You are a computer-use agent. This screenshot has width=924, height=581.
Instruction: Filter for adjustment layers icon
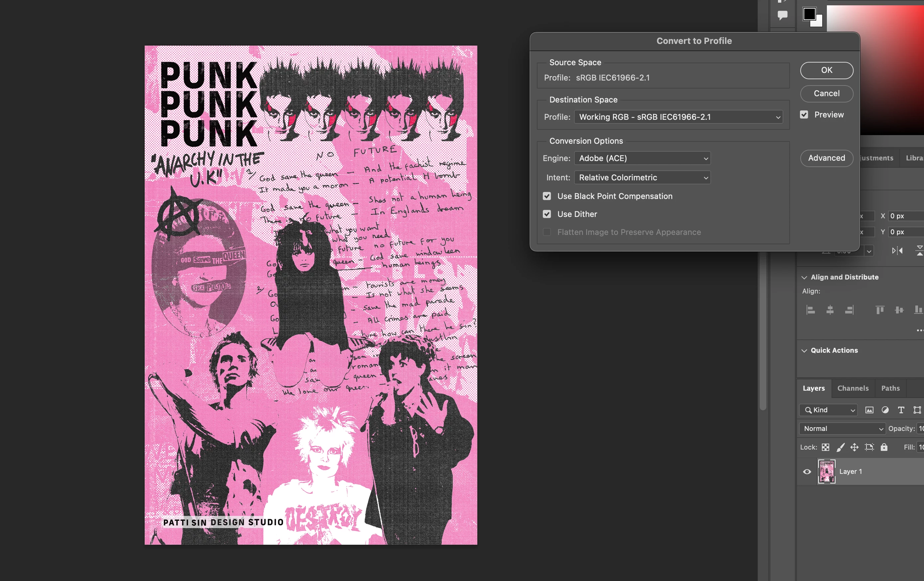[885, 410]
